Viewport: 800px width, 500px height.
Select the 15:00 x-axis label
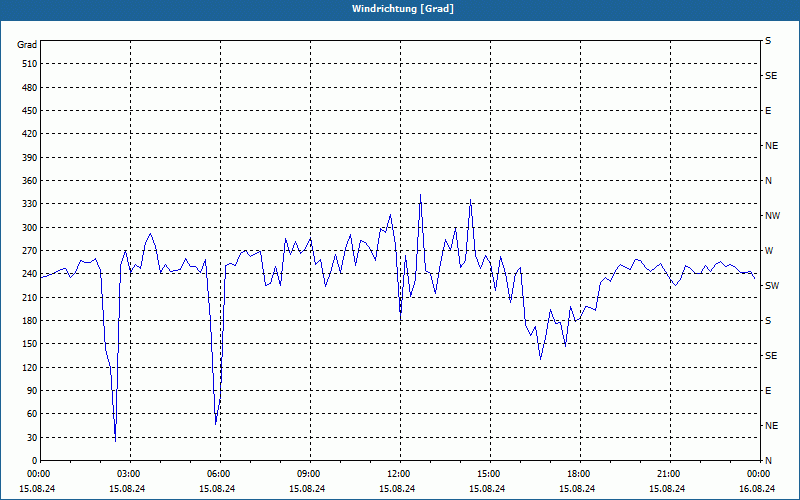pyautogui.click(x=490, y=474)
